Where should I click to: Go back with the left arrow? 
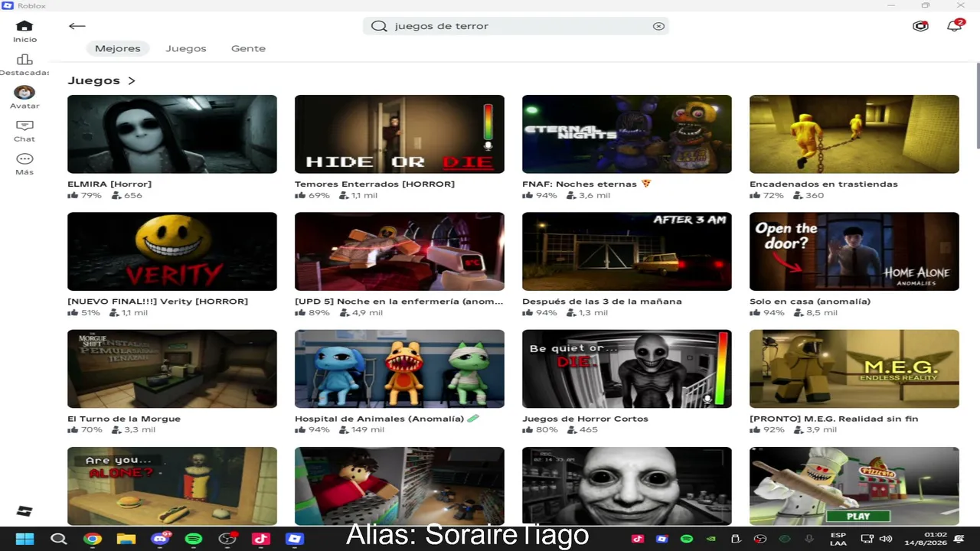(77, 26)
